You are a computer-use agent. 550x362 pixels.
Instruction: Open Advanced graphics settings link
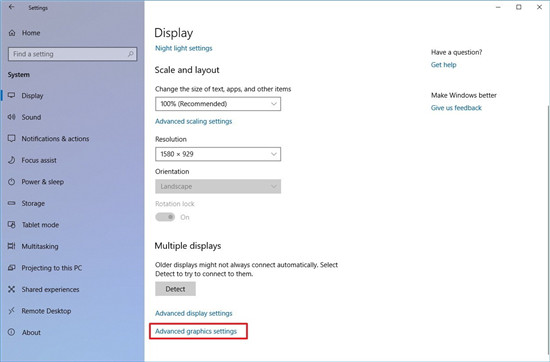pos(196,331)
